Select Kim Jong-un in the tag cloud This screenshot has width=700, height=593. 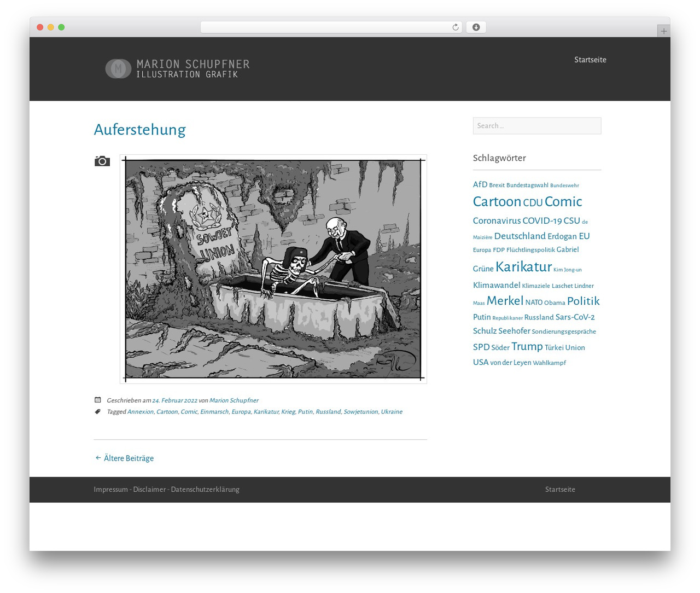pos(568,270)
